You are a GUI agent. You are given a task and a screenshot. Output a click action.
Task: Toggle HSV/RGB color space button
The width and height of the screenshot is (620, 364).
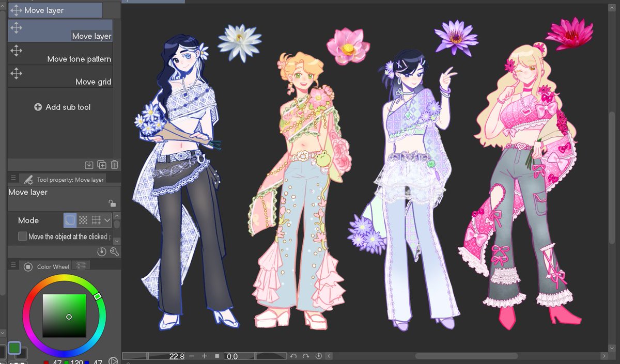coord(114,361)
